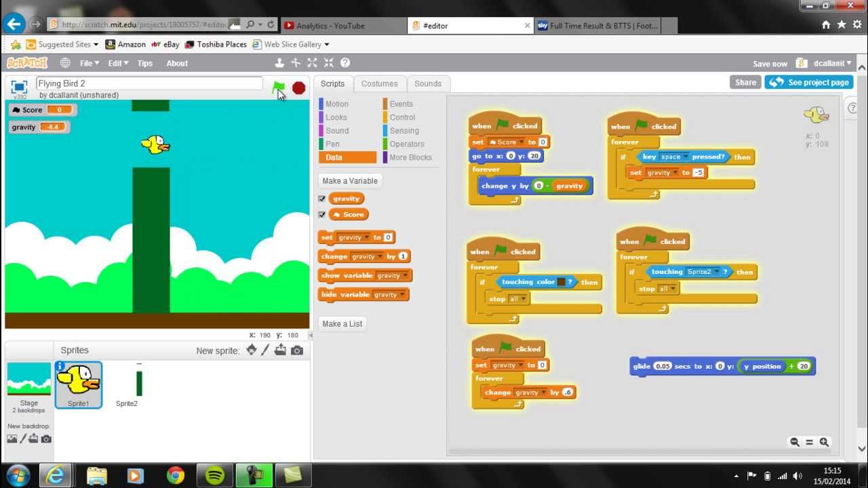The width and height of the screenshot is (868, 488).
Task: Reset scripts area zoom level
Action: click(x=809, y=442)
